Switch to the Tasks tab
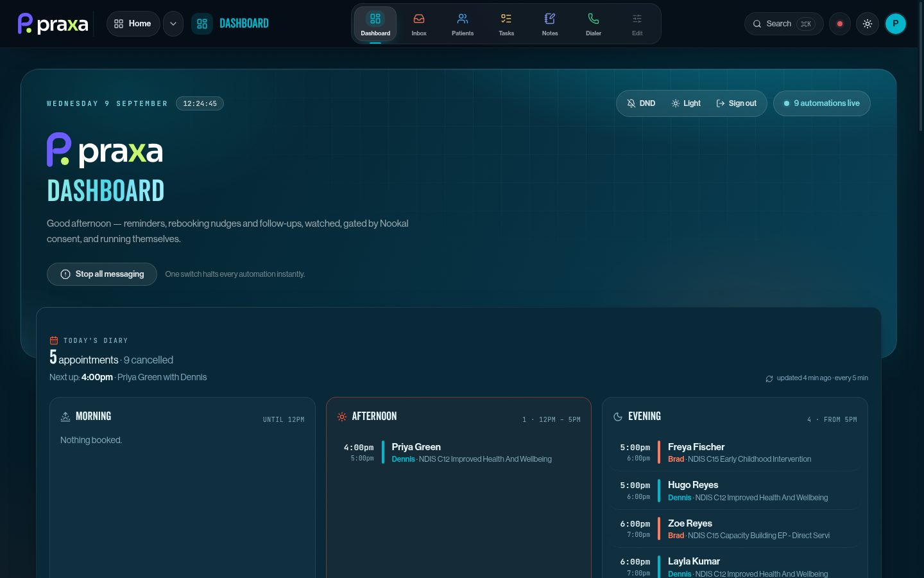Image resolution: width=924 pixels, height=578 pixels. (x=506, y=24)
